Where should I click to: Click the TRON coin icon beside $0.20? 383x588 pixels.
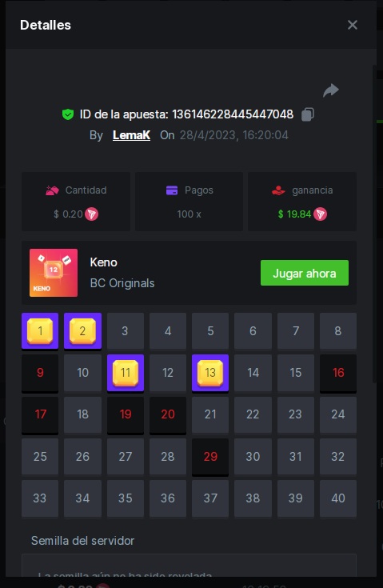(92, 214)
